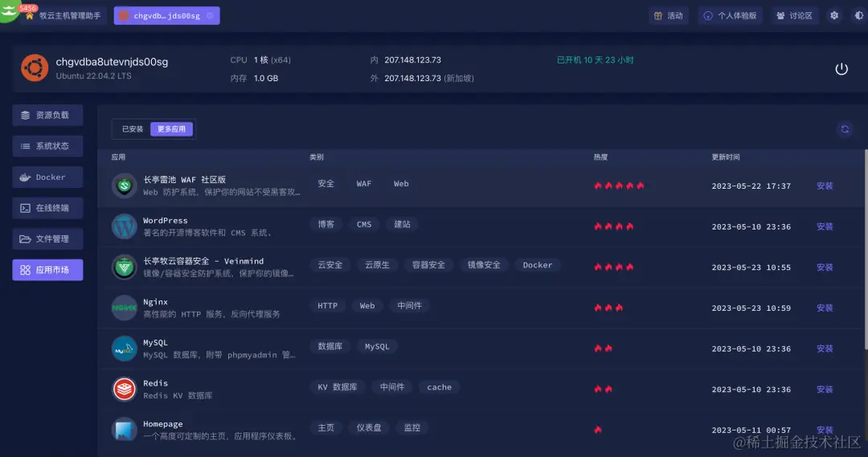This screenshot has height=457, width=868.
Task: Click the 安全 tag in WAF row
Action: [326, 184]
